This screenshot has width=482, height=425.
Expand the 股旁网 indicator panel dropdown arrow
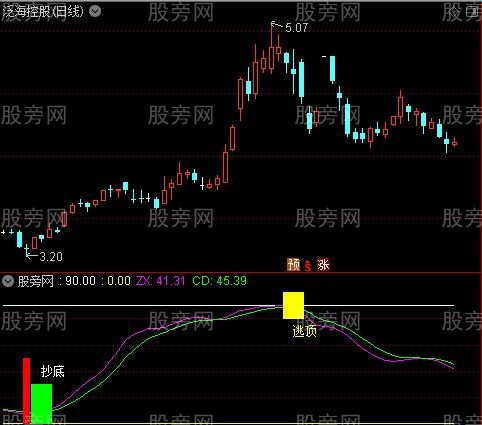(7, 281)
